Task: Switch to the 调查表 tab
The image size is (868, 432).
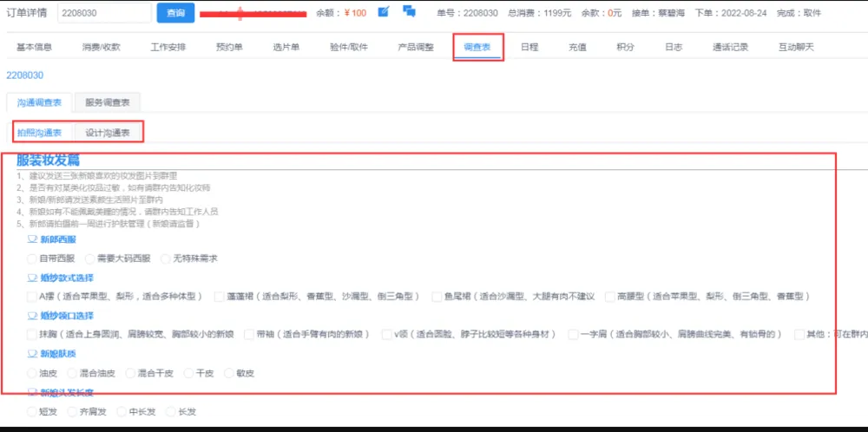Action: (x=478, y=47)
